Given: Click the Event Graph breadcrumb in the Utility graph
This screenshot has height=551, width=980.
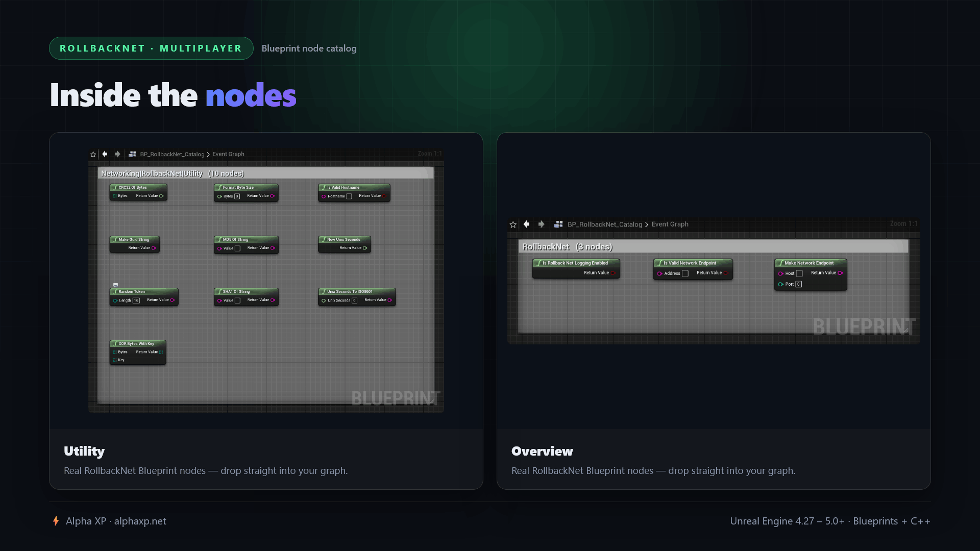Looking at the screenshot, I should coord(228,154).
